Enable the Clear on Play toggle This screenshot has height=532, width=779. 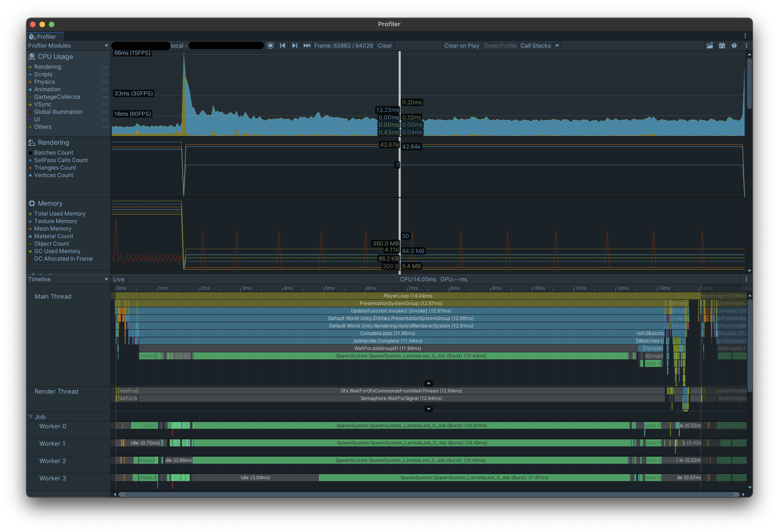pos(461,46)
